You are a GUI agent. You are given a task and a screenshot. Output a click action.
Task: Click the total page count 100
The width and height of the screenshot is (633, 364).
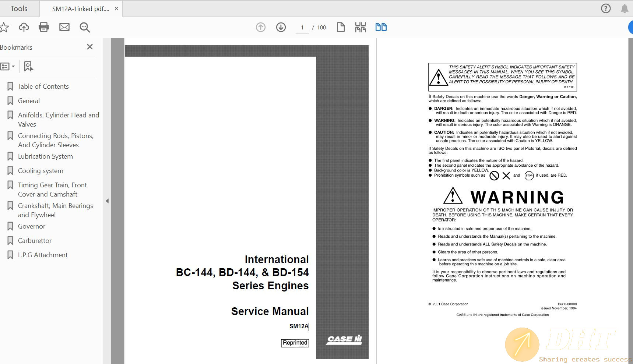click(x=321, y=28)
